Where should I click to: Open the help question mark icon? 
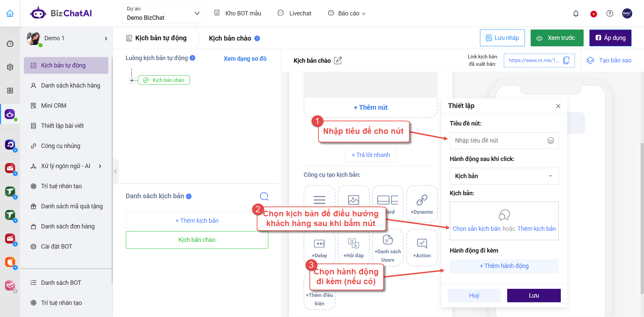[x=610, y=13]
